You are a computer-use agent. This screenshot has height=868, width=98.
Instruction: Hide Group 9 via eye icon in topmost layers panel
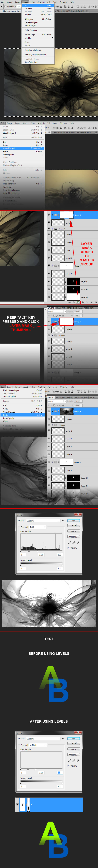49,215
